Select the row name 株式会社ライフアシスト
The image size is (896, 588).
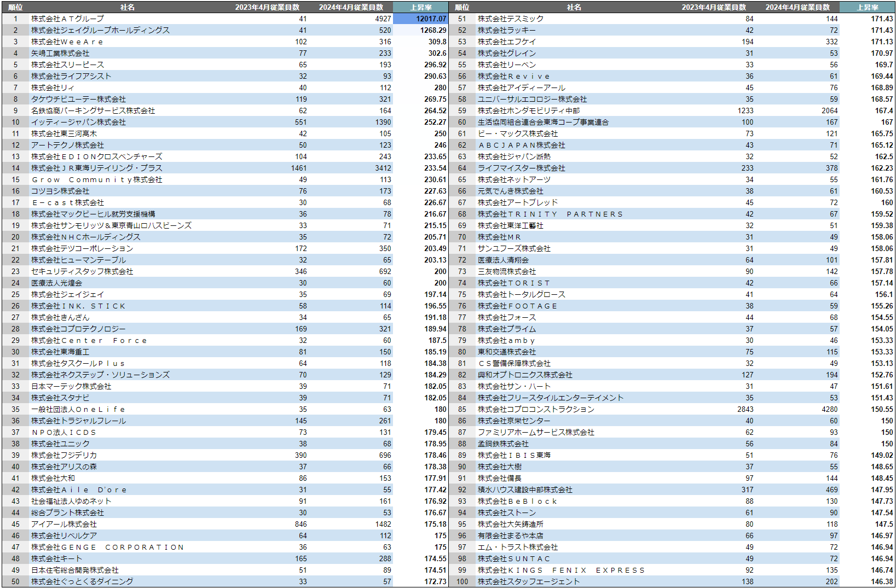click(x=71, y=76)
